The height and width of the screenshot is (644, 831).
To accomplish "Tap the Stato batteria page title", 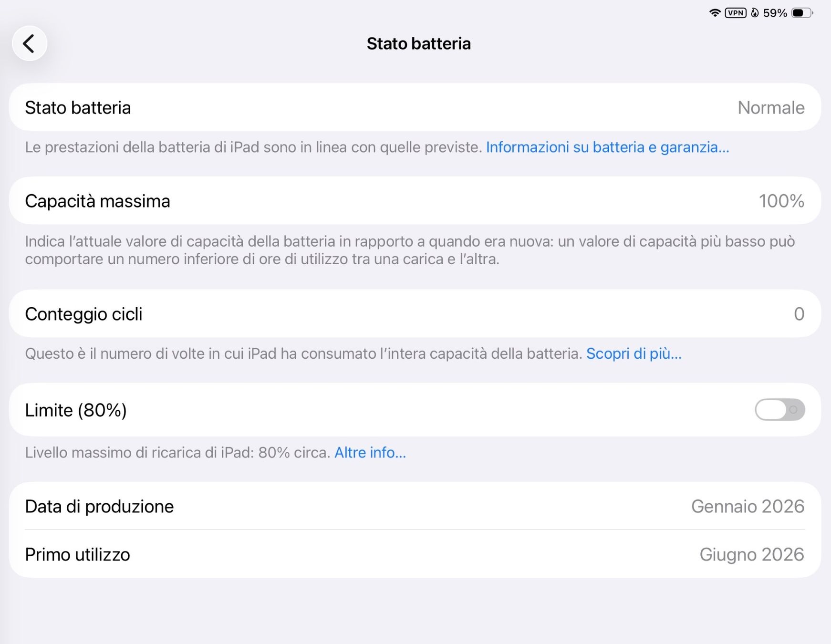I will (419, 43).
